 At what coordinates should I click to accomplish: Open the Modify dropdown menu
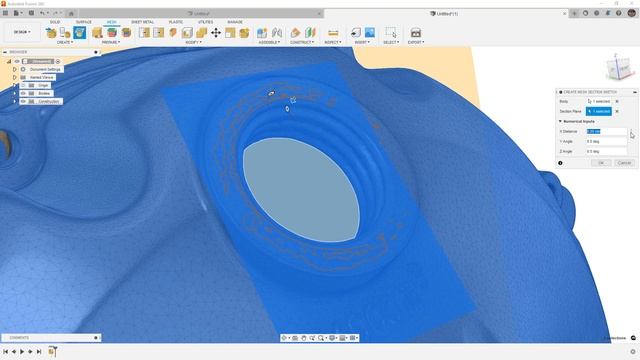coord(193,42)
